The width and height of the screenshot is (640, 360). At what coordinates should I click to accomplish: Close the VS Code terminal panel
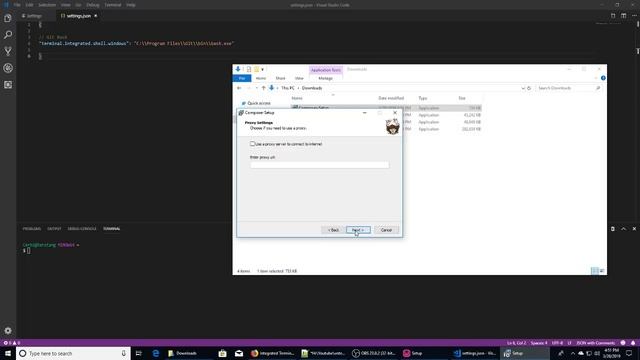click(x=634, y=229)
